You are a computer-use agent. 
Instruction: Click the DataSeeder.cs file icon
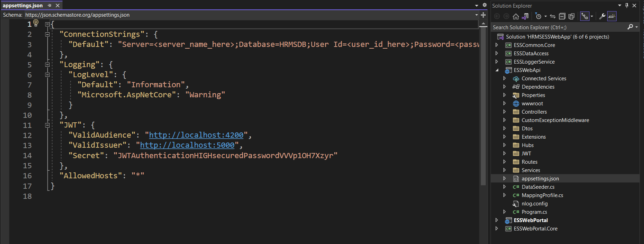pos(516,187)
